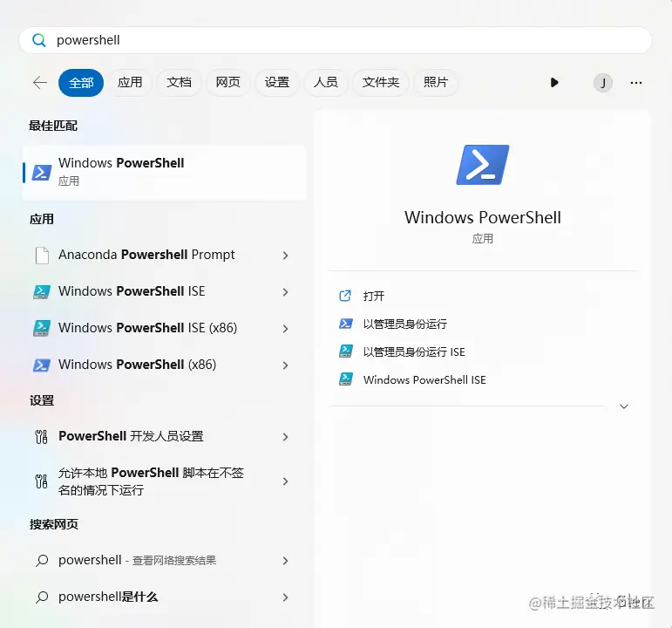Expand PowerShell 开发人员设置 chevron

click(285, 437)
